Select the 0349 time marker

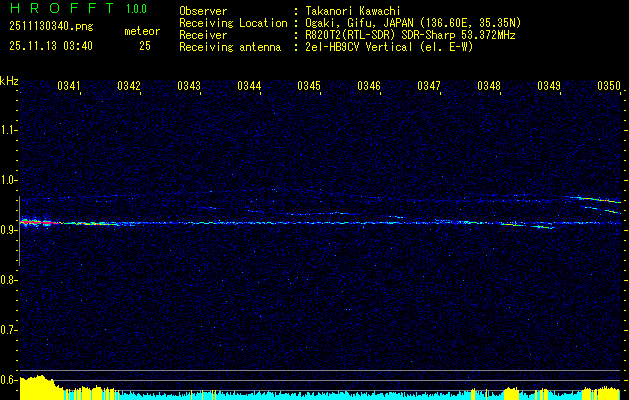(x=549, y=87)
